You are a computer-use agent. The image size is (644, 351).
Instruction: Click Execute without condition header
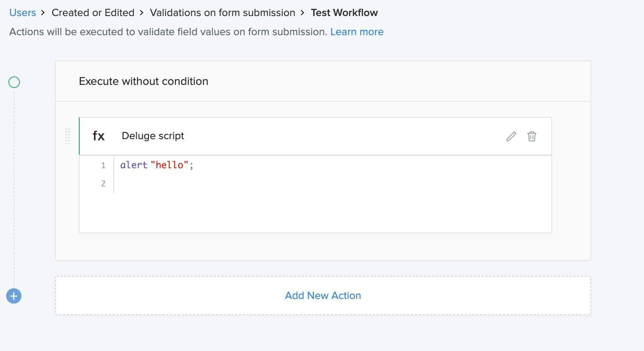(323, 81)
